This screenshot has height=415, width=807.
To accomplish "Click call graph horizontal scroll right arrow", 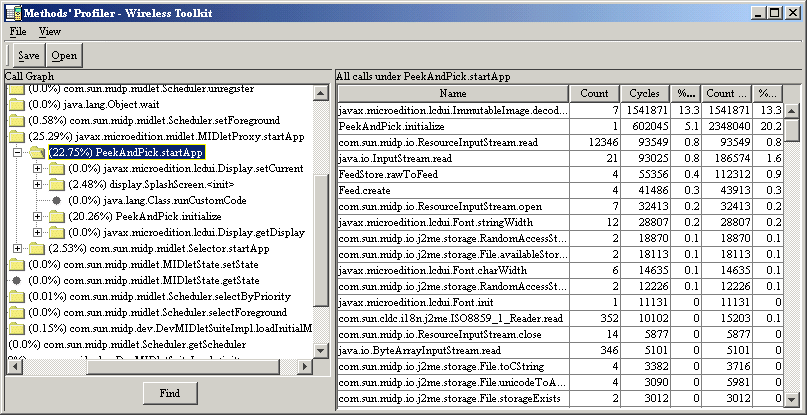I will 305,367.
